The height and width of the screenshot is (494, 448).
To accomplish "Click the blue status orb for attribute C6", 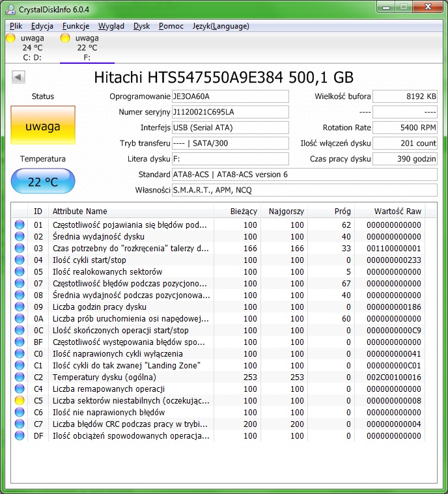I will click(20, 412).
